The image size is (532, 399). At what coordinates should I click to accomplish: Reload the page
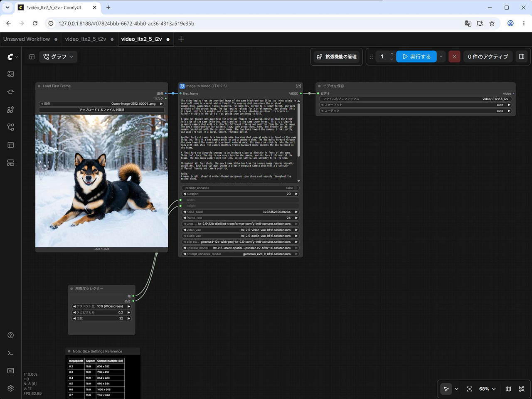pos(35,24)
